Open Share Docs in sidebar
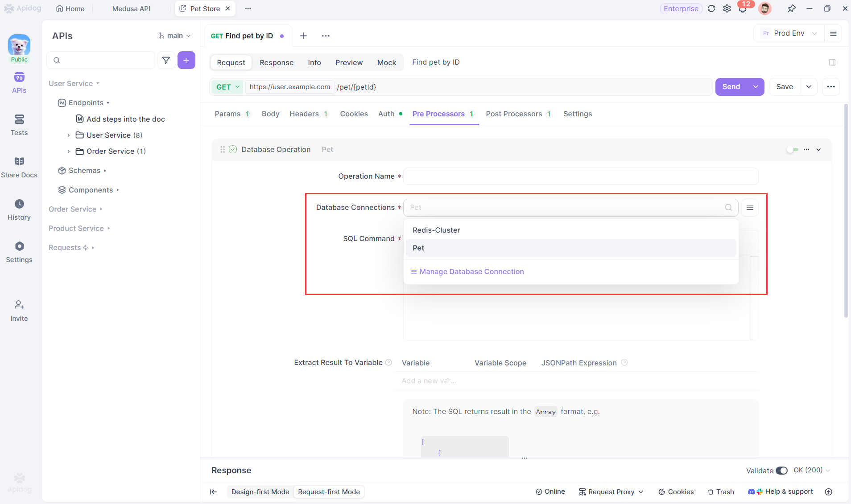851x504 pixels. click(19, 168)
